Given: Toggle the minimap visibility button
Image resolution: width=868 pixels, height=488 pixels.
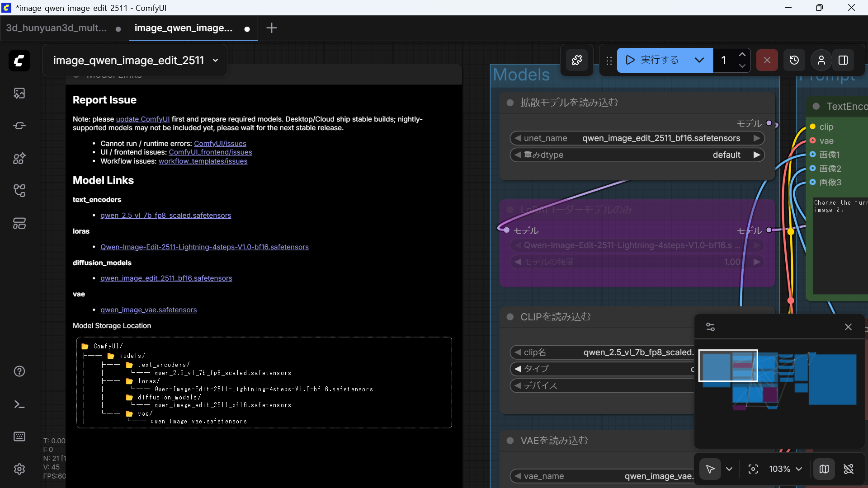Looking at the screenshot, I should [824, 469].
